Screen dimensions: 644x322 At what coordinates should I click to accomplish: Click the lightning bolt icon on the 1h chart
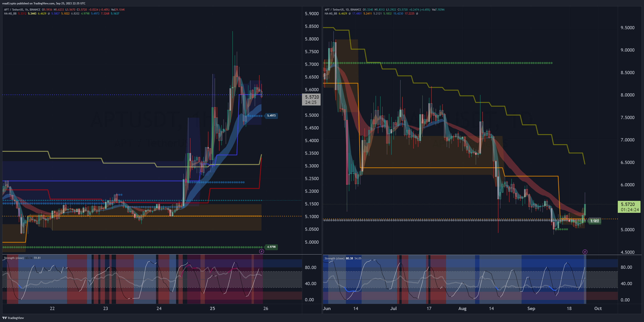click(261, 251)
